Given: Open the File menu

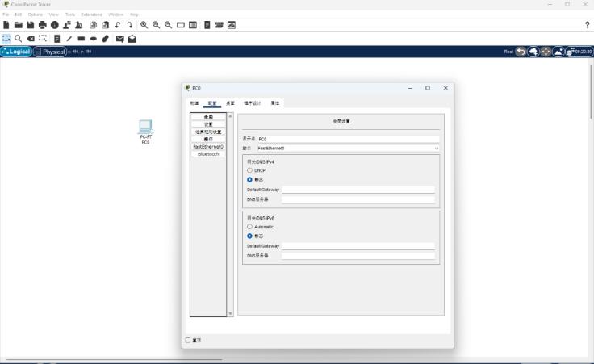Looking at the screenshot, I should tap(6, 15).
